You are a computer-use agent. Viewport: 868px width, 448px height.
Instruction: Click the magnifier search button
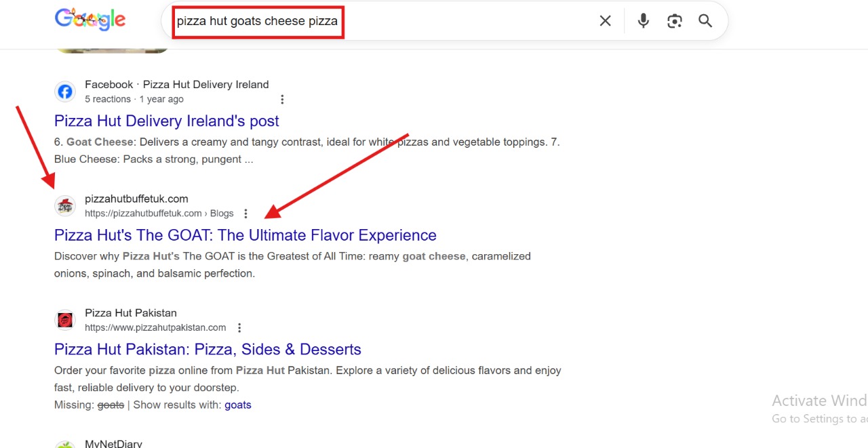point(705,21)
